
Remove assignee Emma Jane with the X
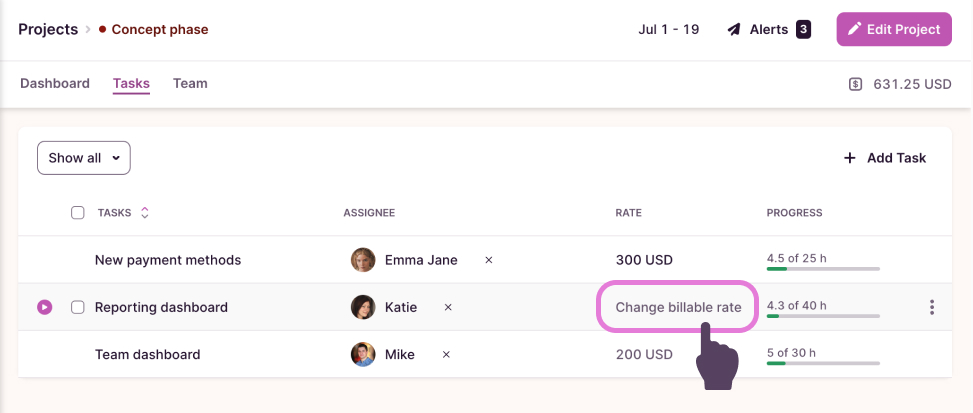point(488,260)
